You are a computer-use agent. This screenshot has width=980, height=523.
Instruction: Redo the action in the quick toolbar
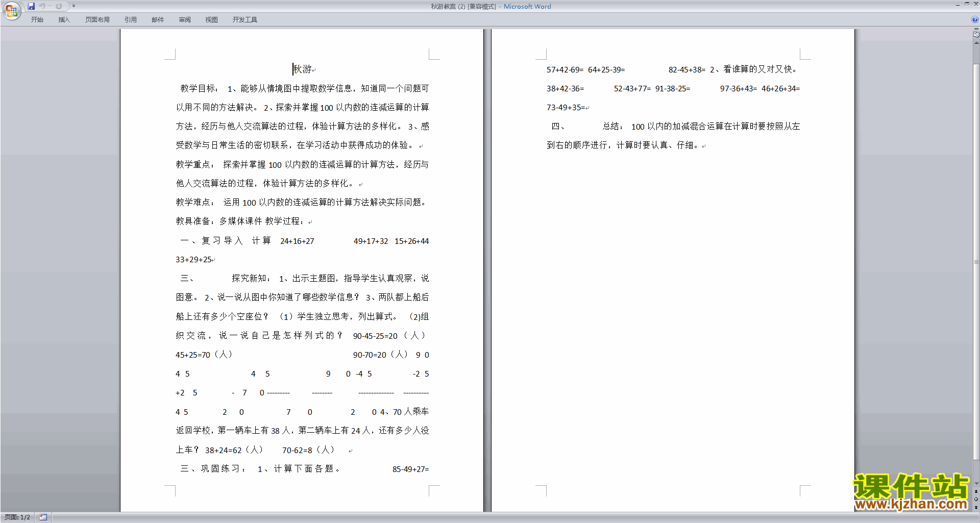[59, 6]
